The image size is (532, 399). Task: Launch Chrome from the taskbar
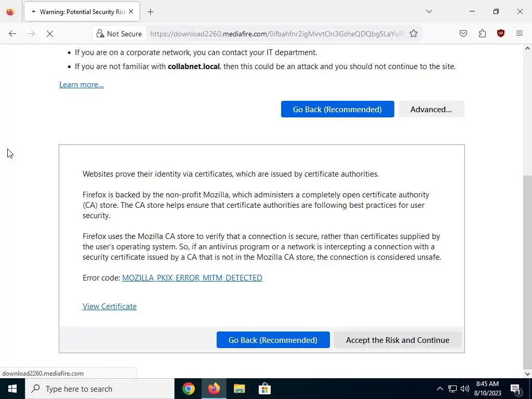188,389
